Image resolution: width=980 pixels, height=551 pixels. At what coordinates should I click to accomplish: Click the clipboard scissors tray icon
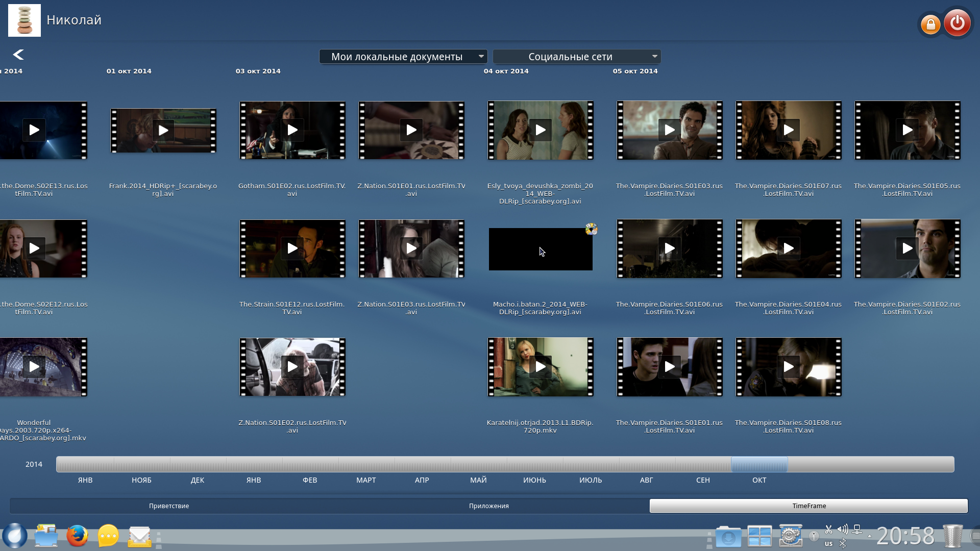828,529
